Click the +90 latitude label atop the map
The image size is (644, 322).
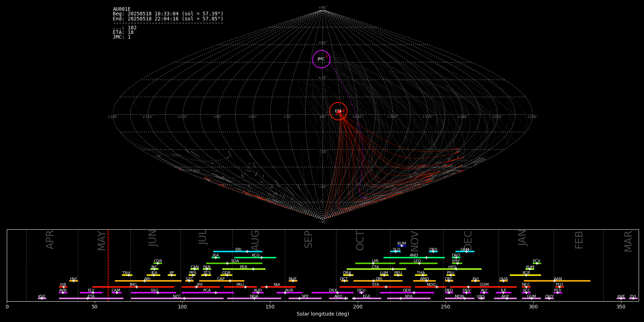(x=322, y=8)
